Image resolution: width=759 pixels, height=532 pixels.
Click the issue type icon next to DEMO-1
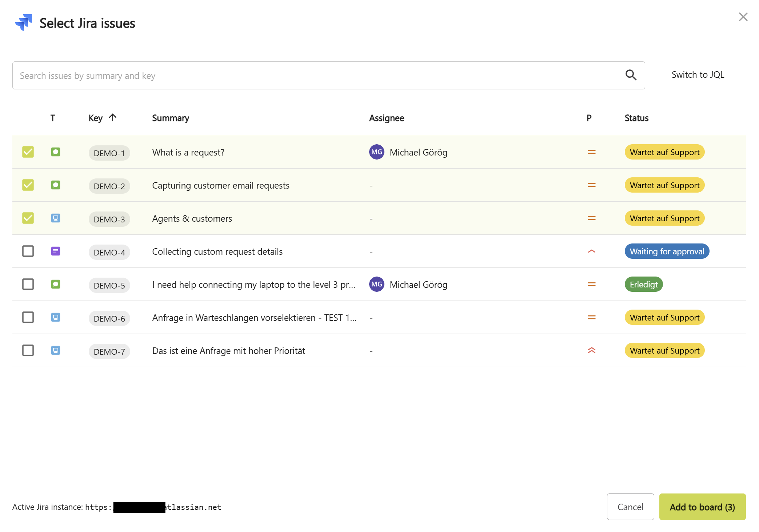(x=55, y=152)
